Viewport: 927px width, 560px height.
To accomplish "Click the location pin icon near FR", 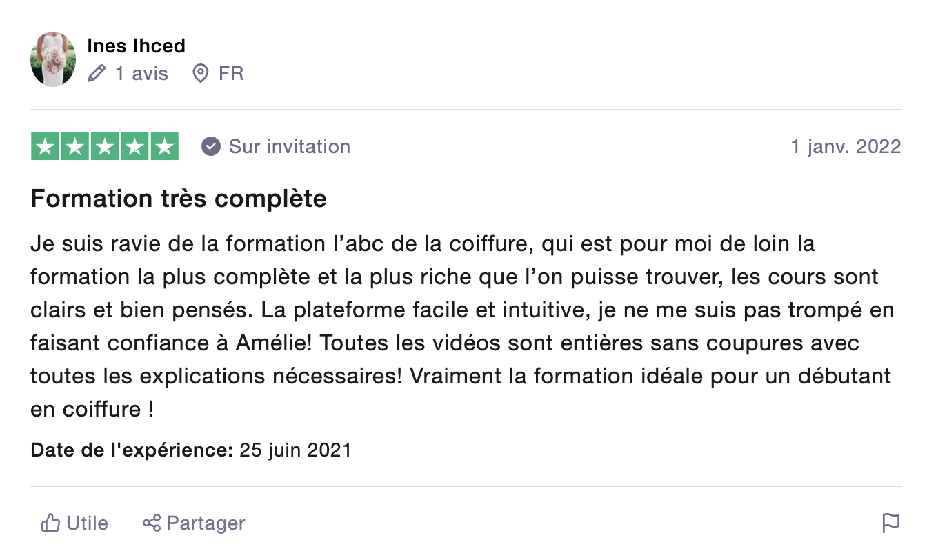I will 201,74.
